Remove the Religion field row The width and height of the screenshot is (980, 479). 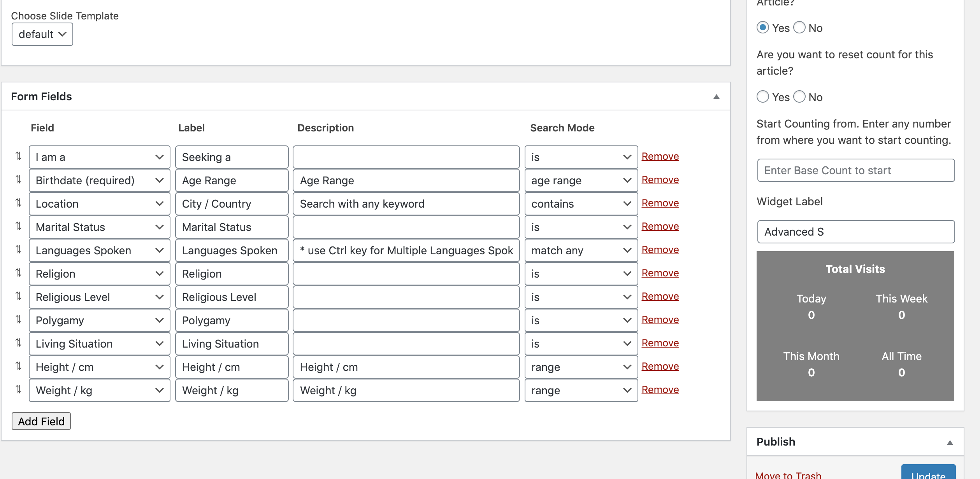tap(660, 273)
